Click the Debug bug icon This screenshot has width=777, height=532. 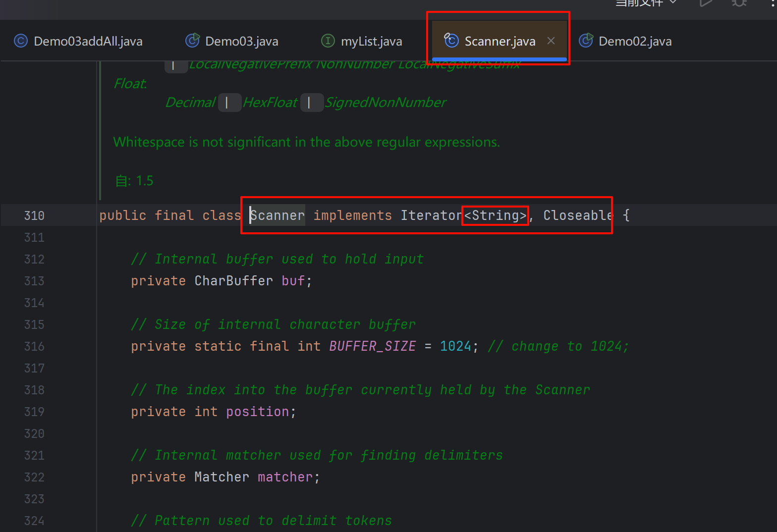coord(739,3)
